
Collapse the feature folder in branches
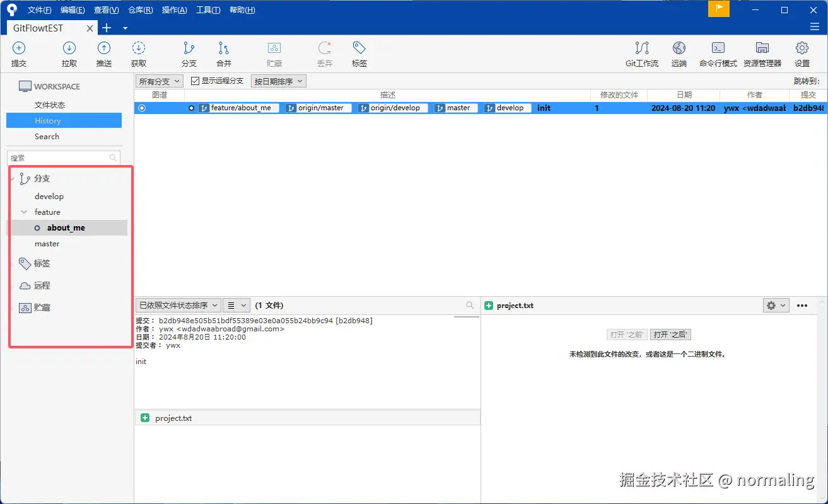24,212
